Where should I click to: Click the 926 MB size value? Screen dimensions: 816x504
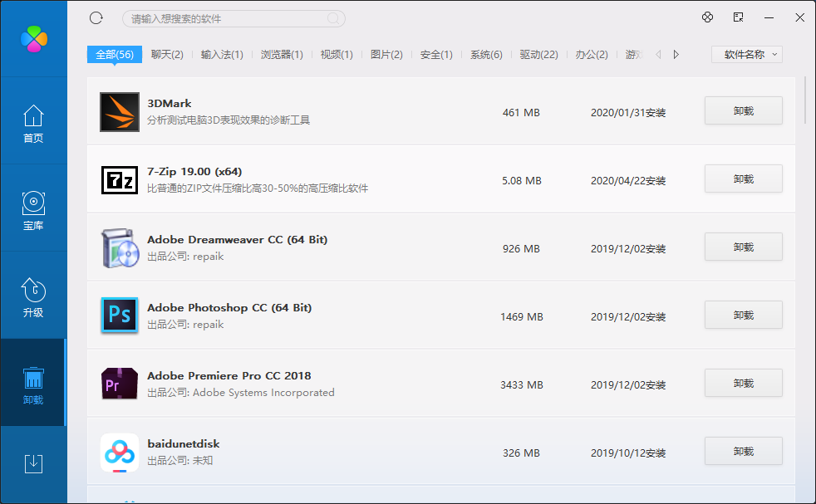pyautogui.click(x=521, y=249)
